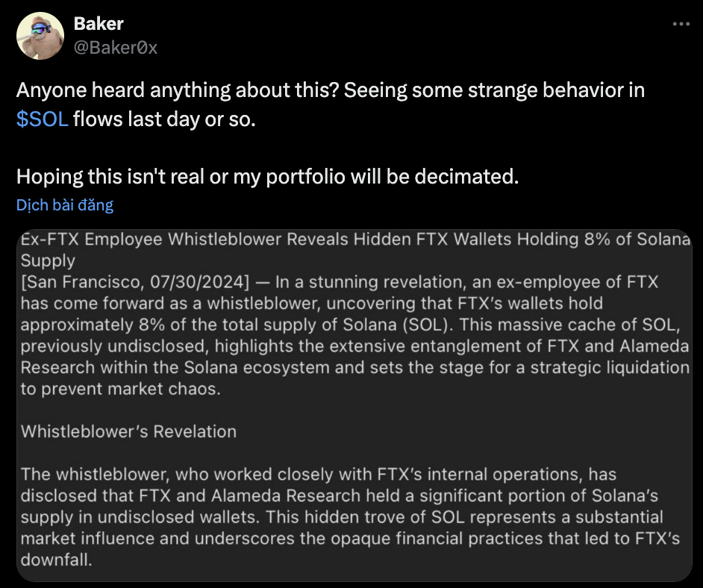703x588 pixels.
Task: Open the @Baker0x handle profile link
Action: pos(116,48)
